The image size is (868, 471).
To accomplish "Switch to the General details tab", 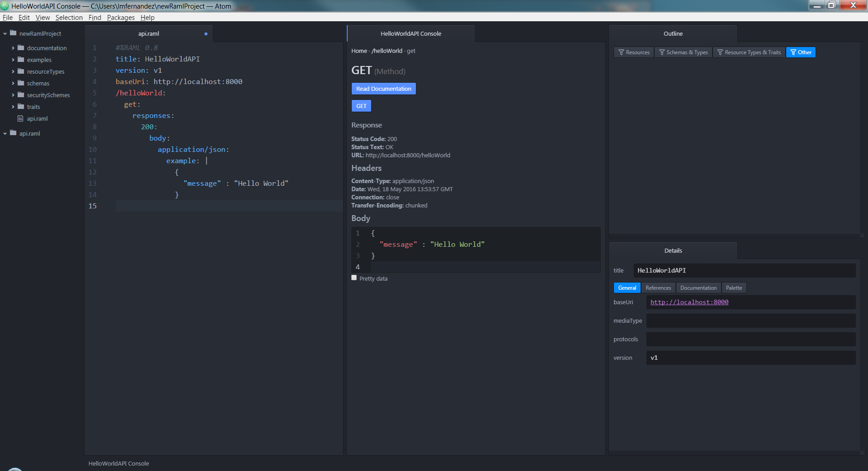I will 627,288.
